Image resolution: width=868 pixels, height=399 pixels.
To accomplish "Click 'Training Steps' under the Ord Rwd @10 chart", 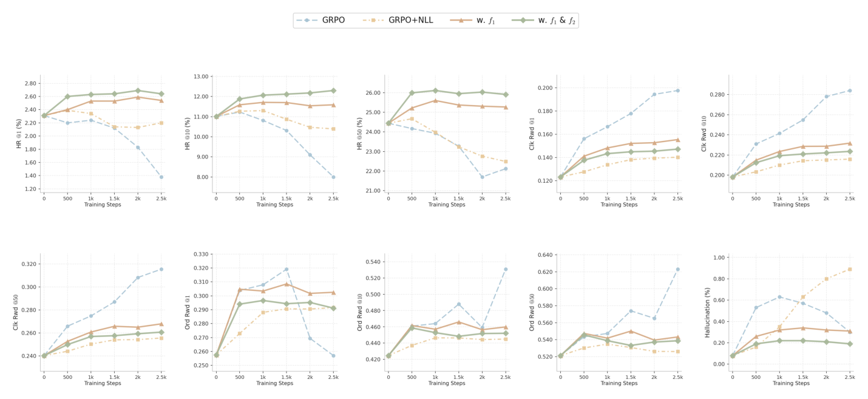I will 447,383.
